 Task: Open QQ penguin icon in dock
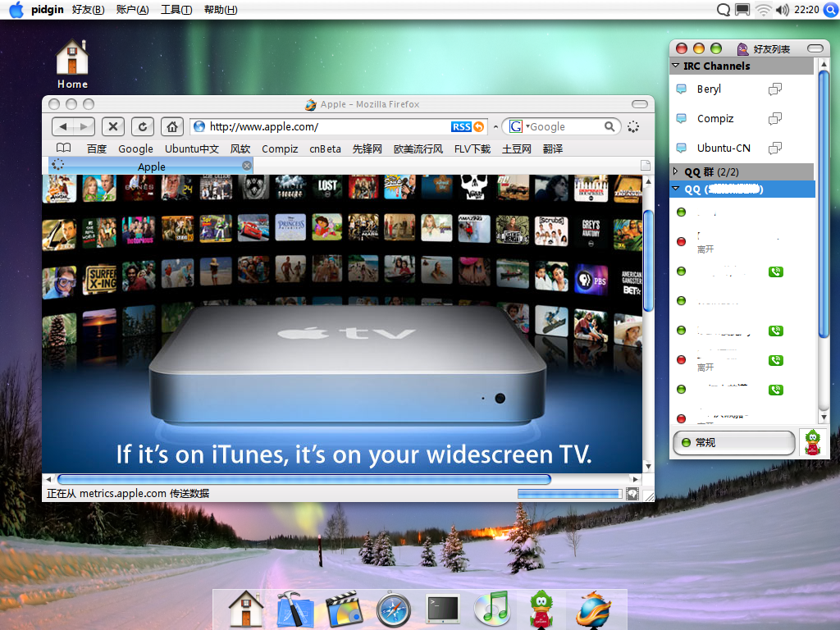(541, 609)
